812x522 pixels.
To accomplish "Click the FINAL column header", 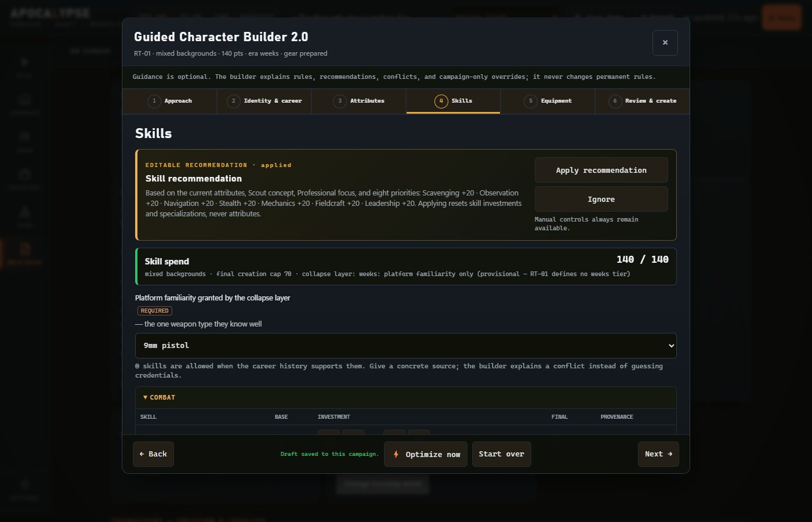I will click(559, 417).
